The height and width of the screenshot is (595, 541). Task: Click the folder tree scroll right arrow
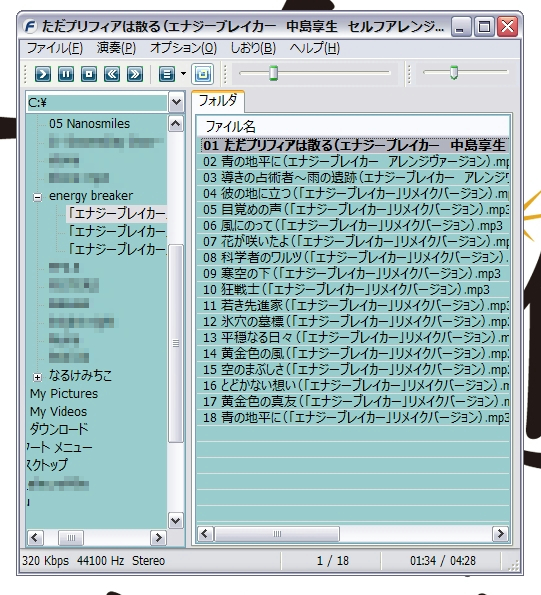pyautogui.click(x=158, y=538)
